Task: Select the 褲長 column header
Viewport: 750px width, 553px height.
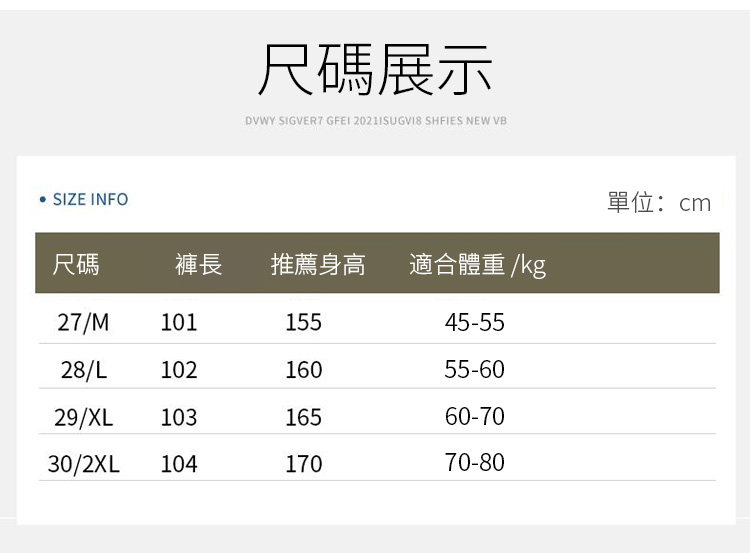Action: [198, 265]
